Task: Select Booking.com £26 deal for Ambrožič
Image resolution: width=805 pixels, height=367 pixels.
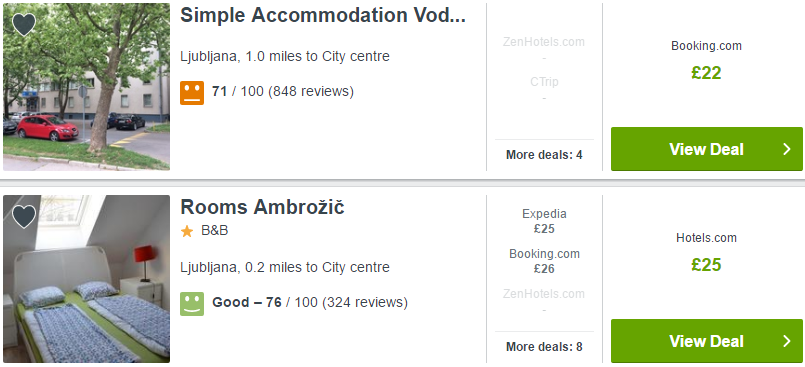Action: [x=544, y=261]
